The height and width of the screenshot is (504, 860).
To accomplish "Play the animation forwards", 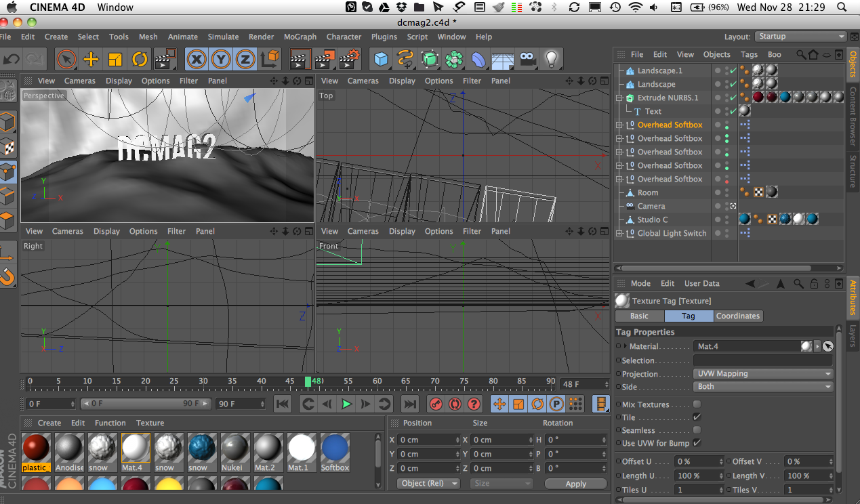I will click(x=346, y=404).
